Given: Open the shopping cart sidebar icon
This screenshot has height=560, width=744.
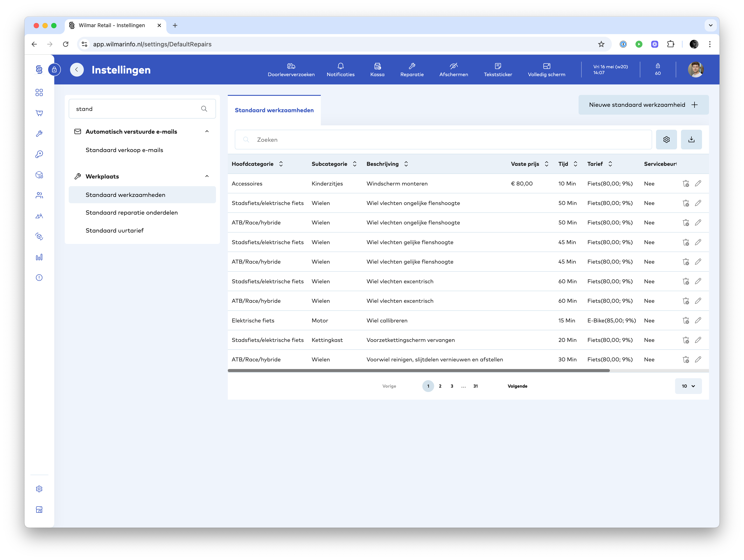Looking at the screenshot, I should point(39,113).
